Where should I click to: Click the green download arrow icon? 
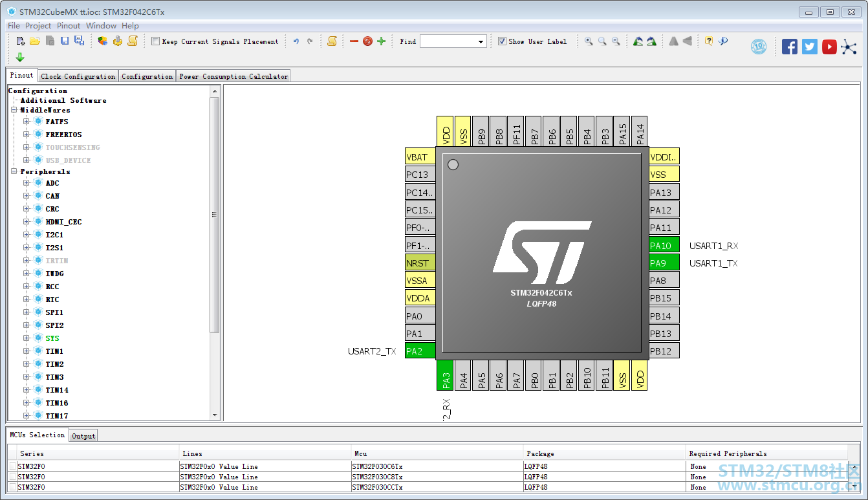(20, 57)
